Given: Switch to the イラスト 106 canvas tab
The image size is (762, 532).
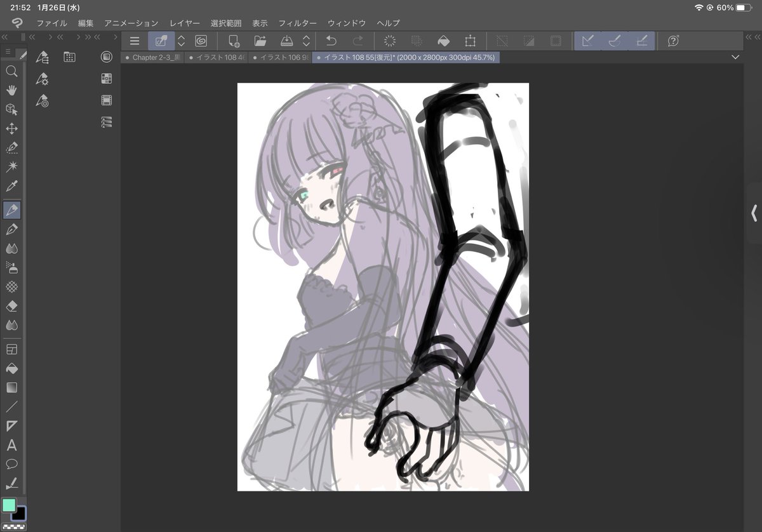Looking at the screenshot, I should click(280, 57).
